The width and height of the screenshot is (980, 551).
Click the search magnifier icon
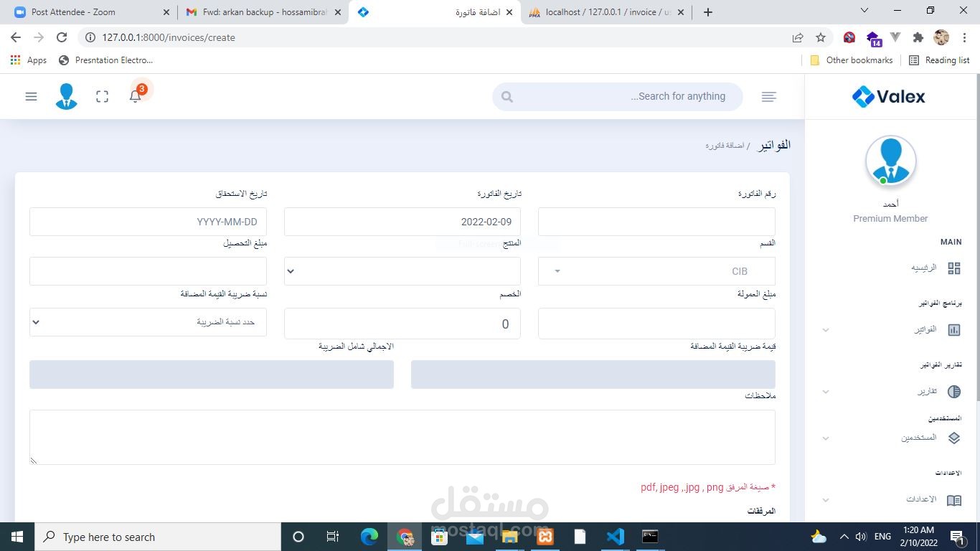tap(507, 97)
